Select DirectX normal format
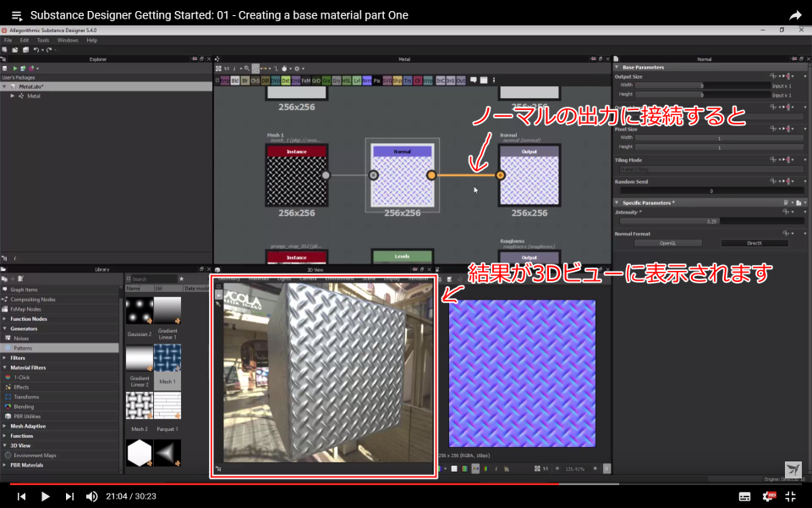Viewport: 812px width, 508px height. (x=754, y=243)
